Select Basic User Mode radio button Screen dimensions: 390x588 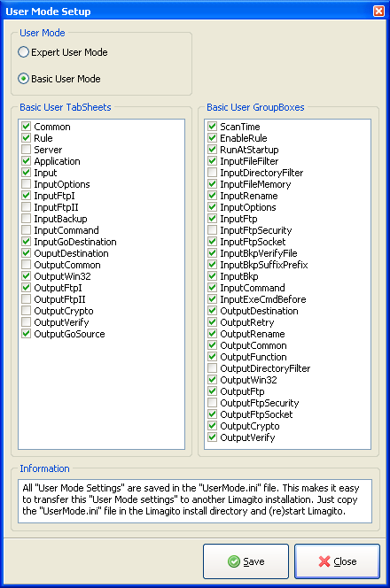pos(23,79)
